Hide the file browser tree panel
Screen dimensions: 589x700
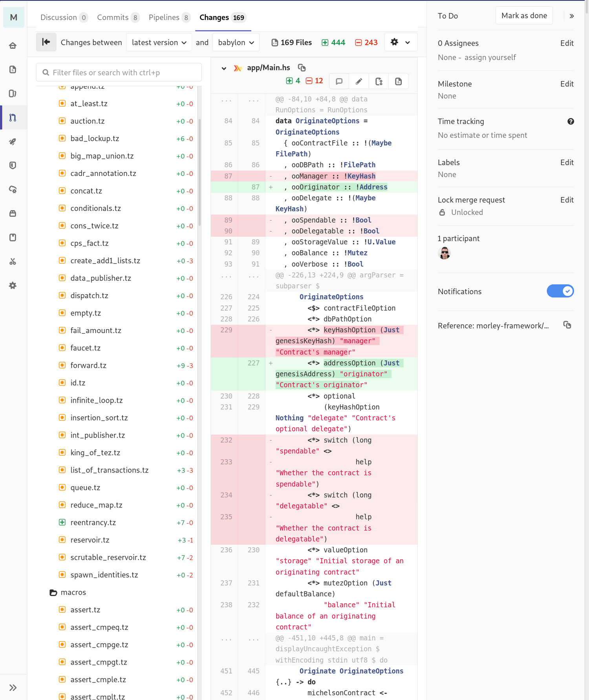tap(46, 42)
